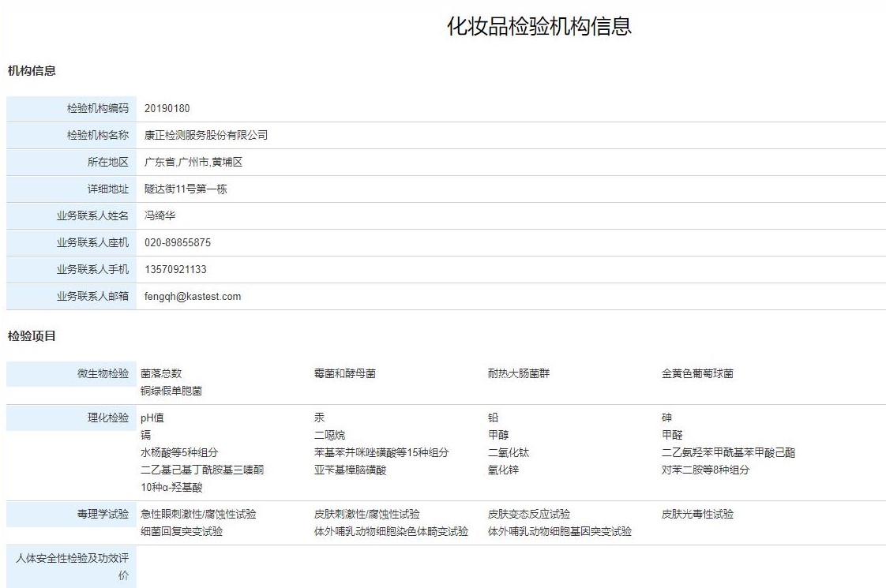The height and width of the screenshot is (588, 886).
Task: Select test item 皮肤刺激性/腐蚀性试验
Action: click(x=366, y=514)
